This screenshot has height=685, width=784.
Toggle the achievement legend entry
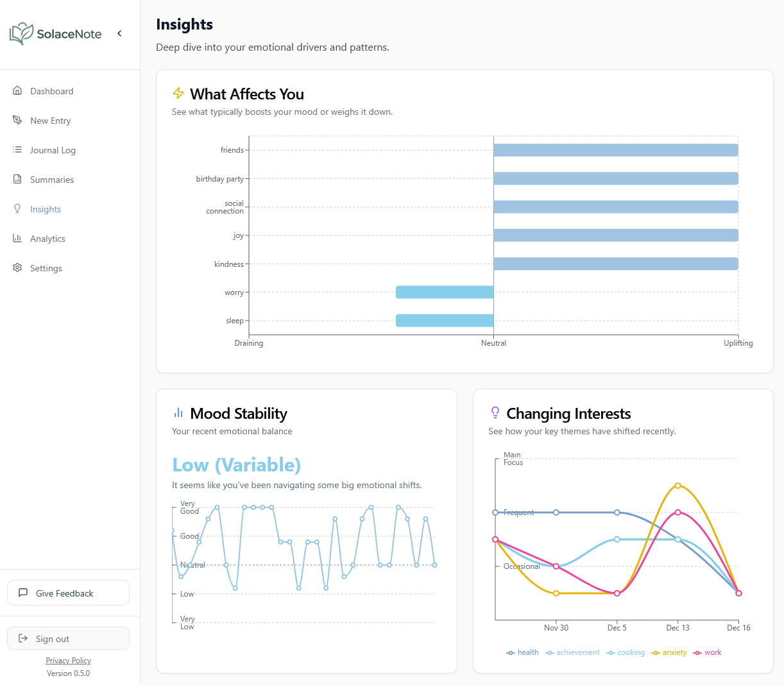point(572,652)
